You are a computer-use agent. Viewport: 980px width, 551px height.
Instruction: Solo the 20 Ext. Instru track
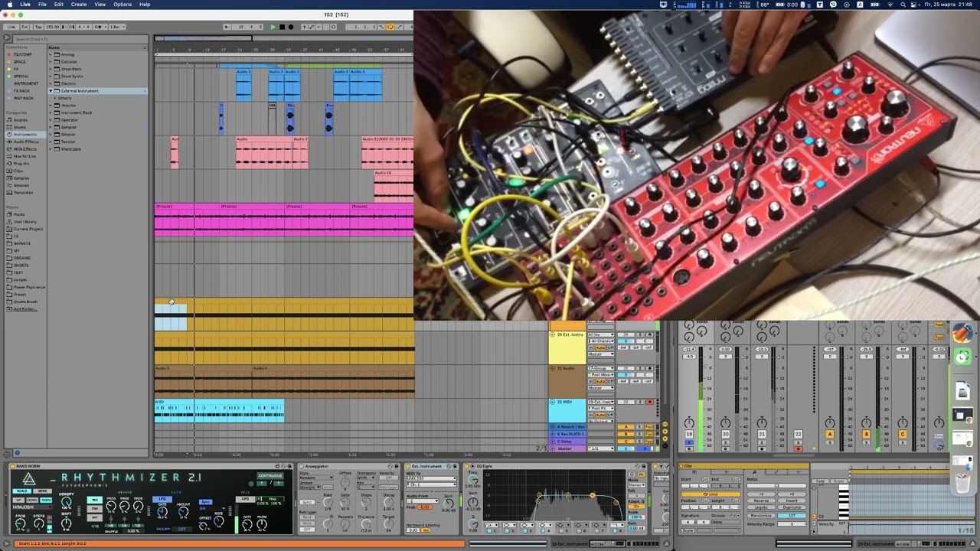pos(640,334)
